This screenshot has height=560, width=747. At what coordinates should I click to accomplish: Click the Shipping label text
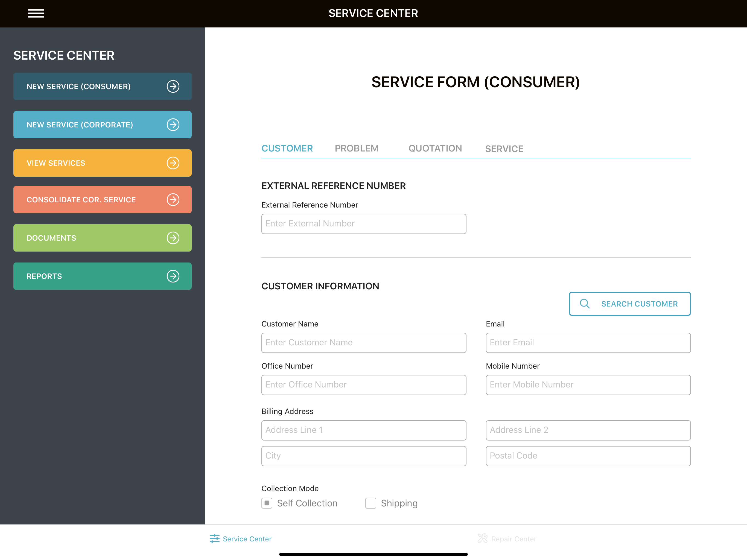399,503
